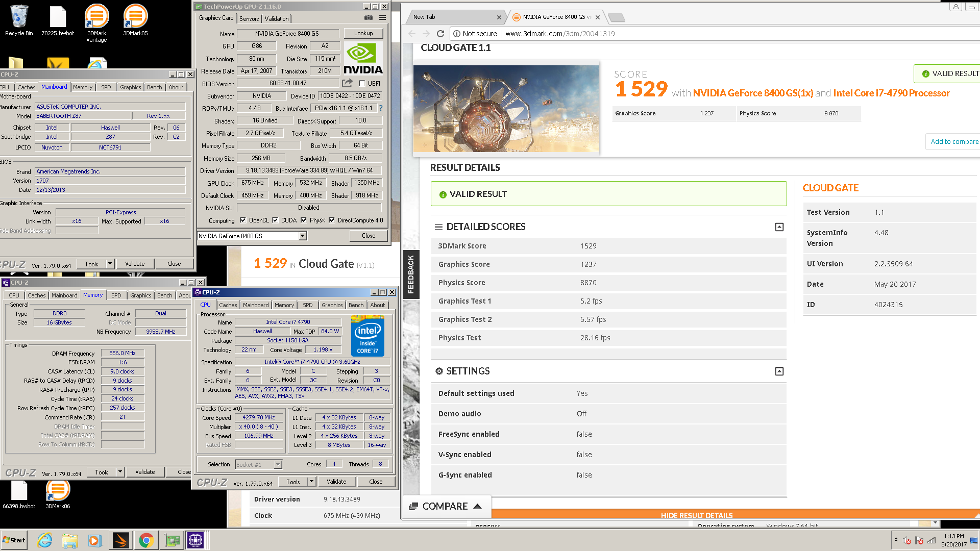
Task: Open the Bench tab in front CPU-Z window
Action: [356, 305]
